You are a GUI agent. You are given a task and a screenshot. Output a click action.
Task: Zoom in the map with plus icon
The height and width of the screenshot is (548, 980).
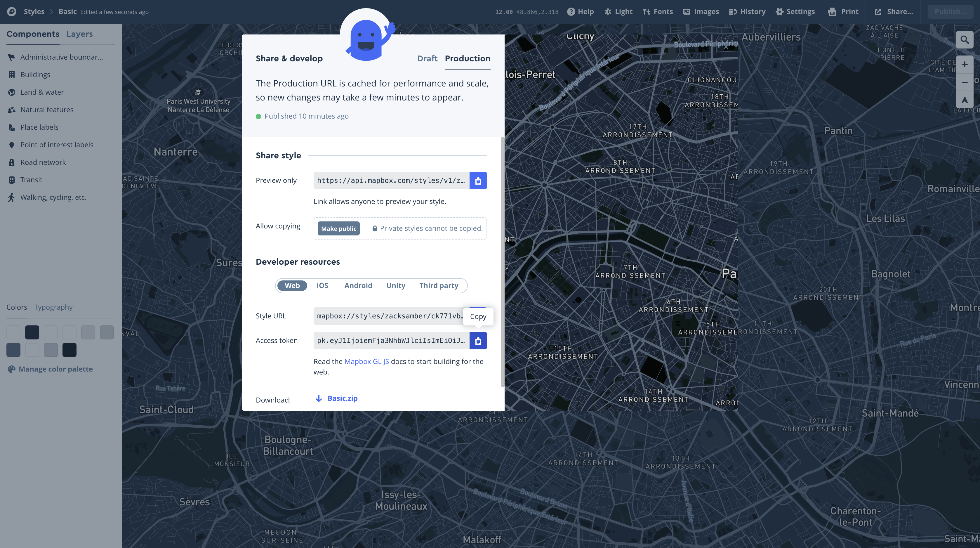[965, 64]
